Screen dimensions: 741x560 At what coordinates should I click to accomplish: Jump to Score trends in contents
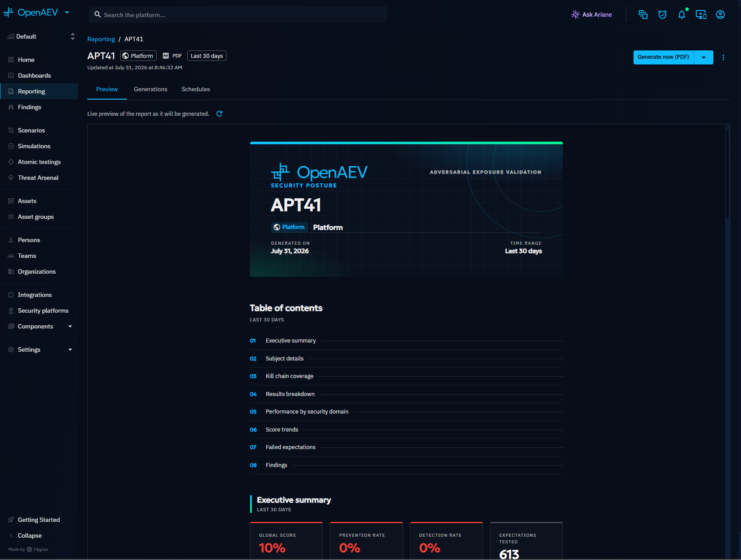[406, 430]
